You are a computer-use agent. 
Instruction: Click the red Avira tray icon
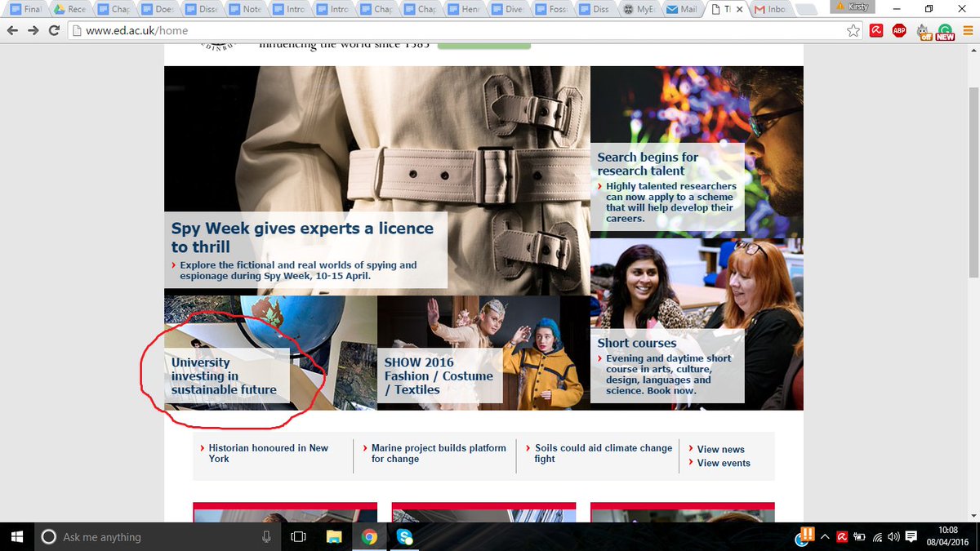[x=841, y=536]
